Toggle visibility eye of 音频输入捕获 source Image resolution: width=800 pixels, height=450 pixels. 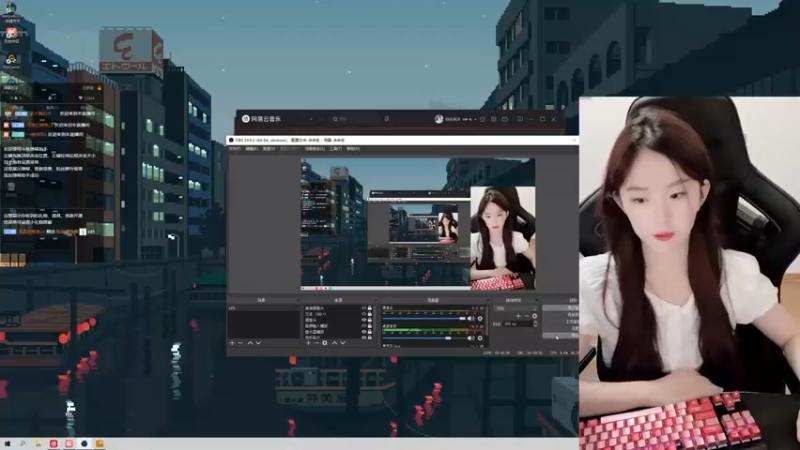point(364,326)
